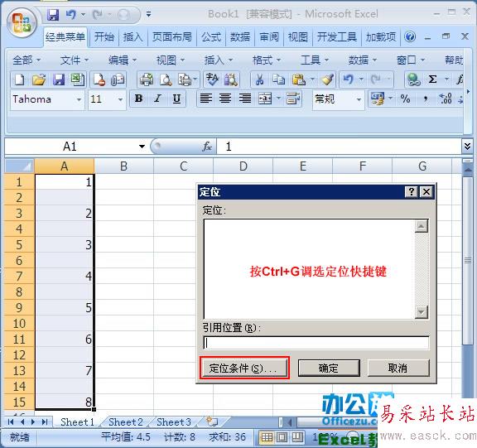This screenshot has width=477, height=448.
Task: Select row 5 header
Action: point(19,244)
